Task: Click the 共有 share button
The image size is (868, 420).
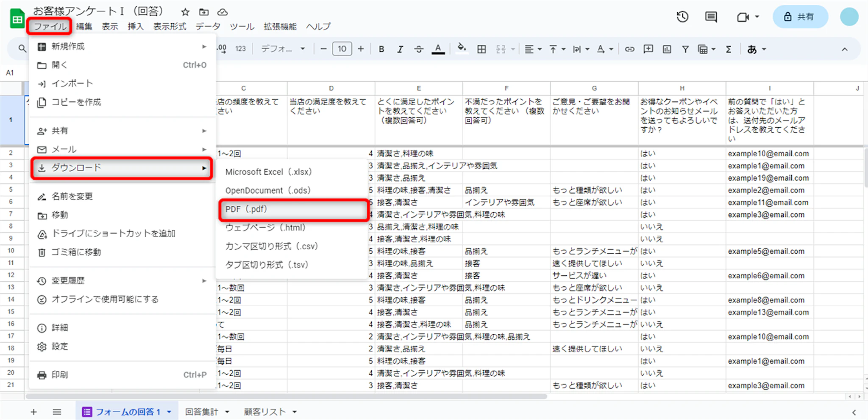Action: 800,17
